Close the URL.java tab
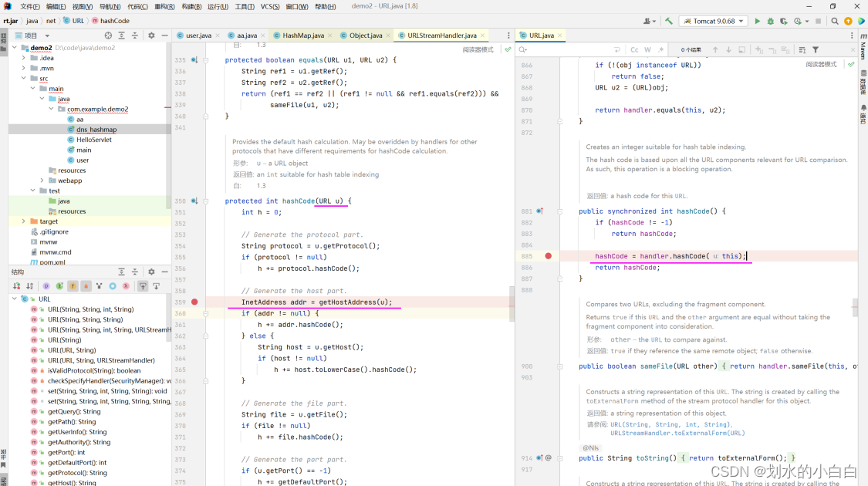Screen dimensions: 868x486 click(559, 35)
